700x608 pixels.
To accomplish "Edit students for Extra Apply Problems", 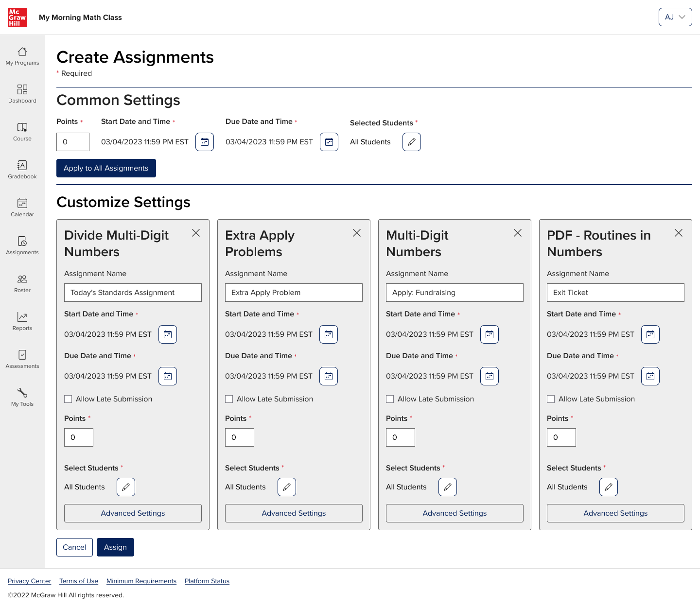I will tap(287, 487).
